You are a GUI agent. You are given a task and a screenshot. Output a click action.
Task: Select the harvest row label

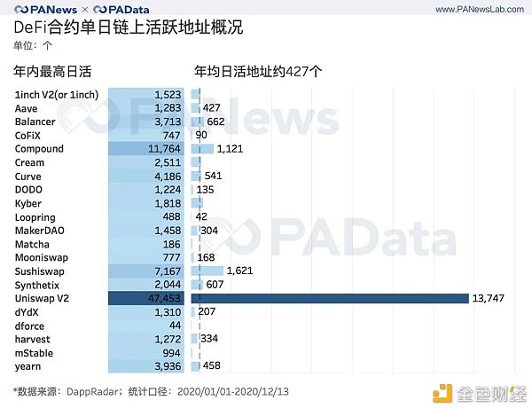[32, 339]
